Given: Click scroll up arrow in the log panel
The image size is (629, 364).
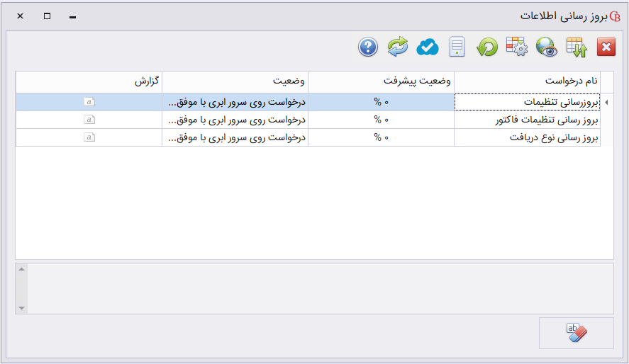Looking at the screenshot, I should pos(21,269).
